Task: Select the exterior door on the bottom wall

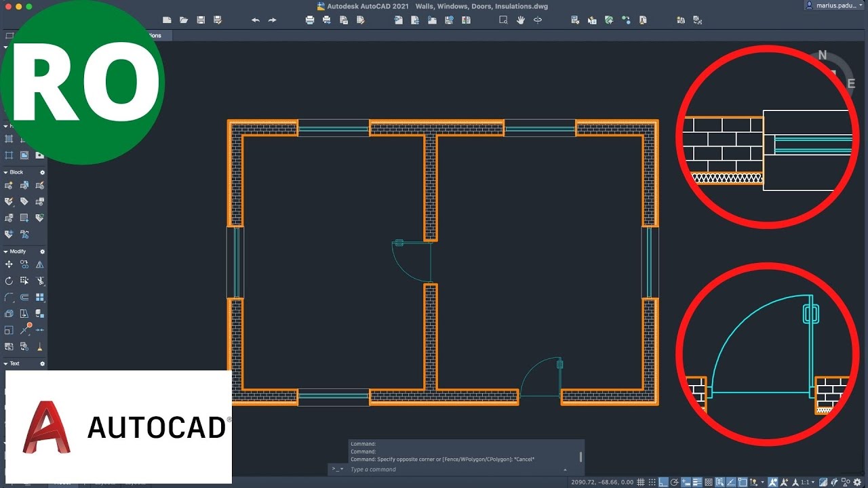Action: 540,378
